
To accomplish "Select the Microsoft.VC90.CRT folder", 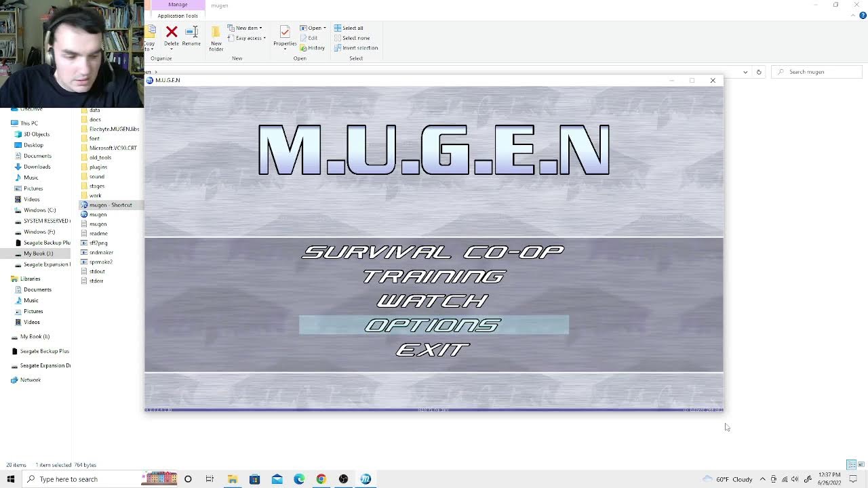I will 108,148.
